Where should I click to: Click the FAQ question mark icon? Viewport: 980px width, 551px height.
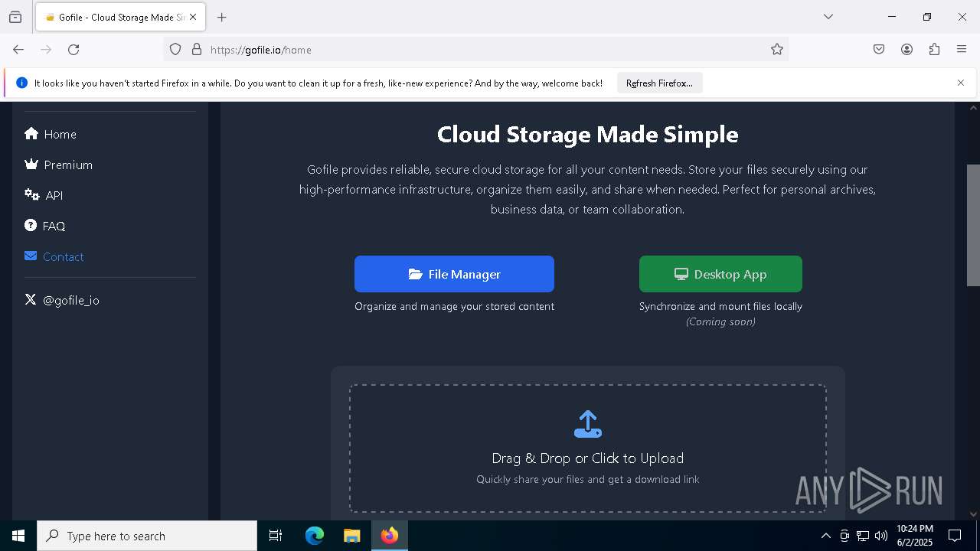(31, 225)
